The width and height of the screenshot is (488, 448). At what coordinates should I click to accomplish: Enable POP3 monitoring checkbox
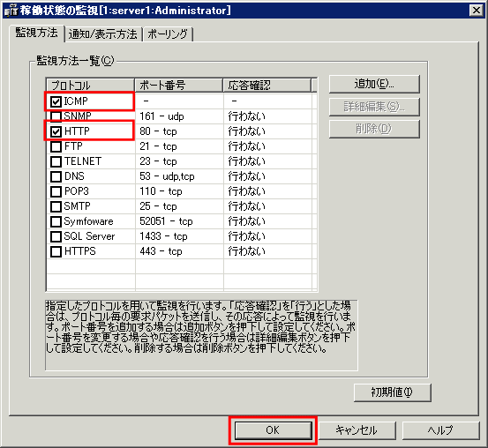[56, 191]
